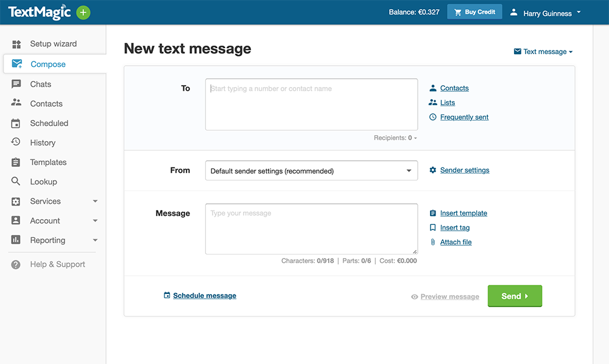Open Reporting in the sidebar
609x364 pixels.
(x=48, y=240)
